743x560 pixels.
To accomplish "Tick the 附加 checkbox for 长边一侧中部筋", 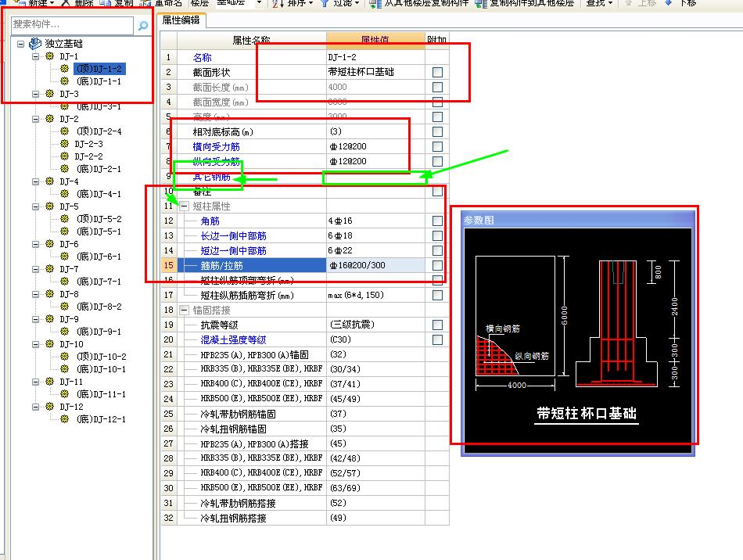I will pos(437,236).
